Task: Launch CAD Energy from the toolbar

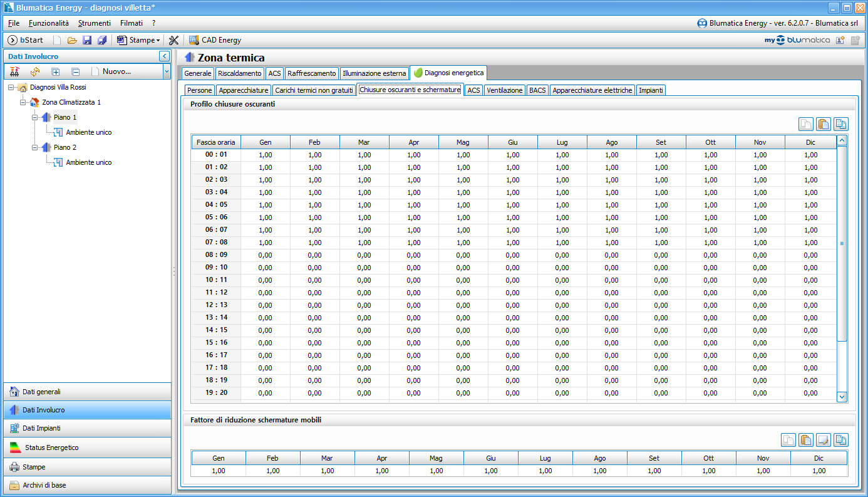Action: pyautogui.click(x=215, y=40)
